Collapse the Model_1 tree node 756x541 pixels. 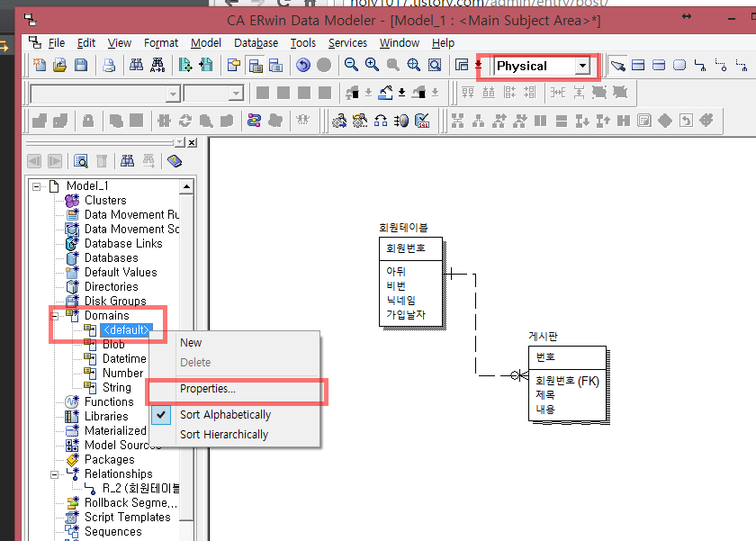[37, 186]
